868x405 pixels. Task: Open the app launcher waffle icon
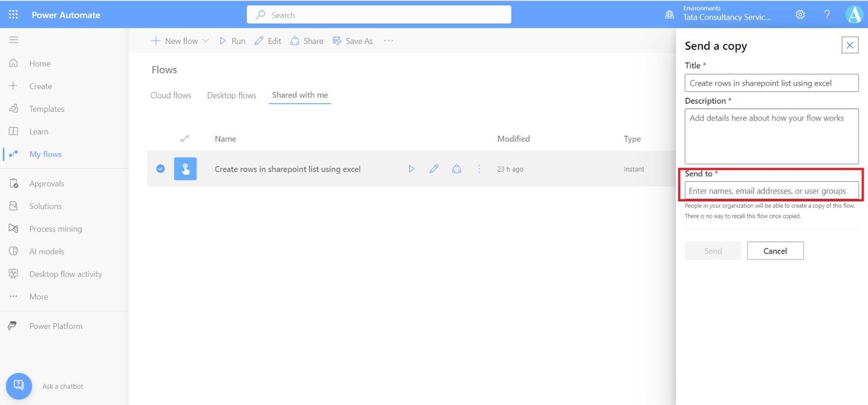tap(14, 15)
